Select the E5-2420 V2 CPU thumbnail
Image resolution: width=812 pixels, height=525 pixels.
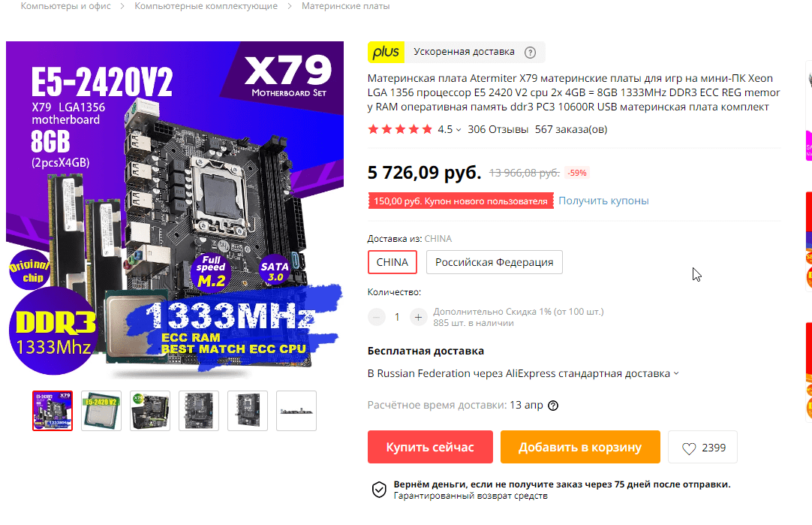click(x=101, y=411)
